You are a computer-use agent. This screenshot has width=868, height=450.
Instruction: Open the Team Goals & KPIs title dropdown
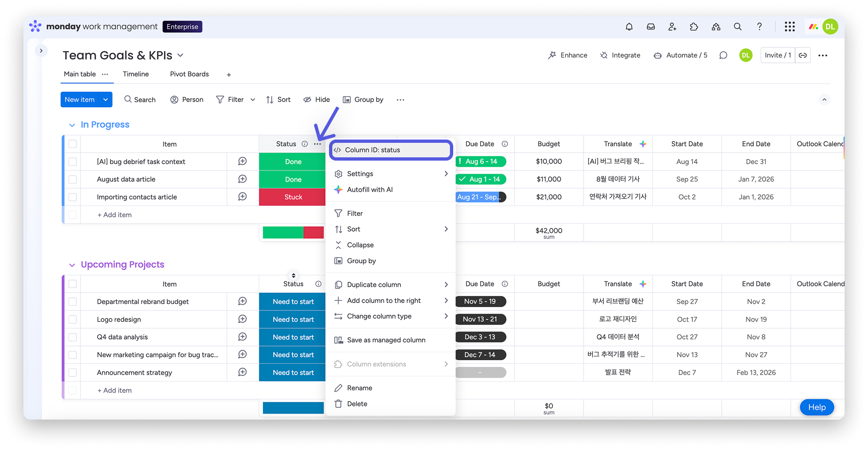tap(180, 55)
